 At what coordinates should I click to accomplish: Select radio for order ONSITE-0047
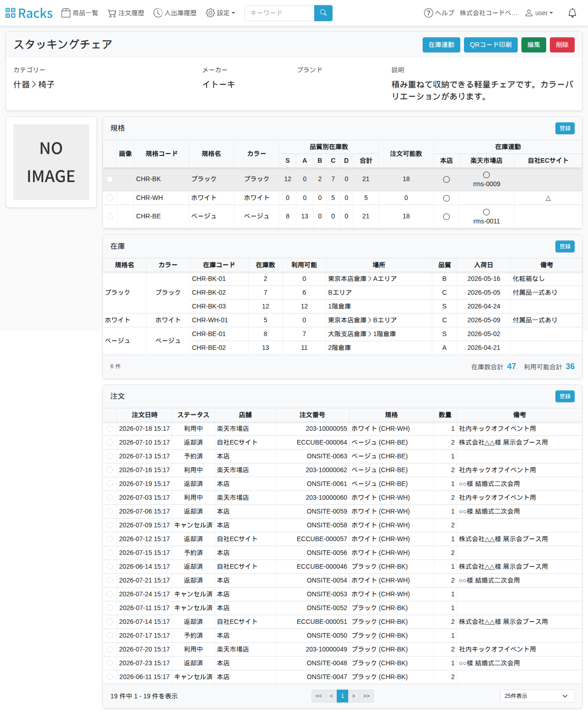click(x=110, y=677)
